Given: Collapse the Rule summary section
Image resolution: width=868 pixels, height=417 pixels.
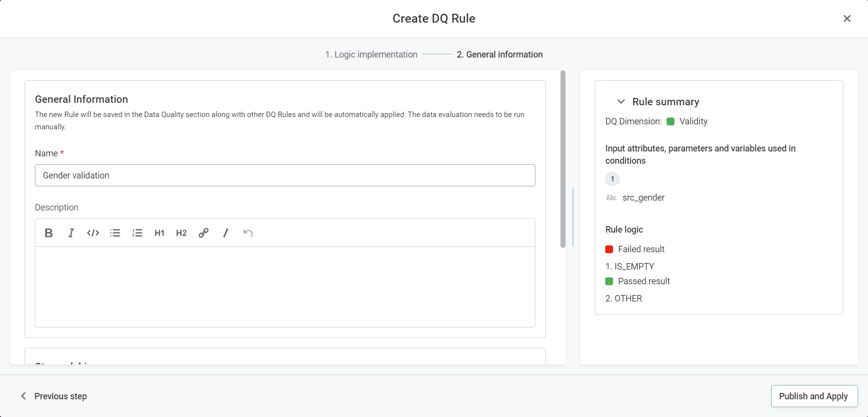Looking at the screenshot, I should click(x=621, y=102).
